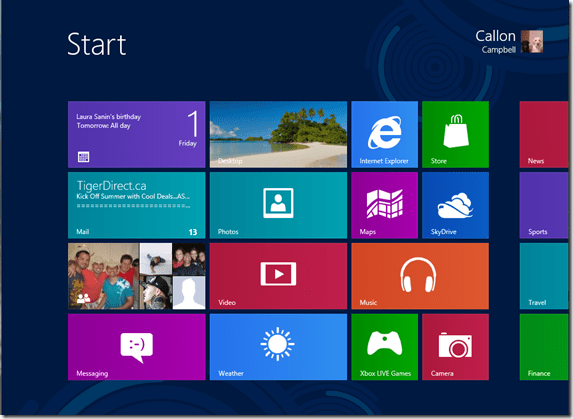573x419 pixels.
Task: Open the Video tile
Action: 278,276
